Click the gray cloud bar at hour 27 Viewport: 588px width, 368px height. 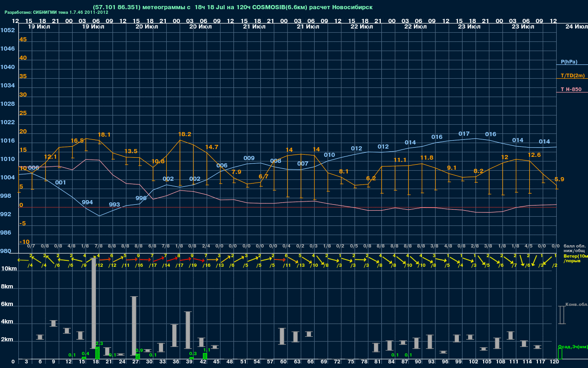point(134,325)
